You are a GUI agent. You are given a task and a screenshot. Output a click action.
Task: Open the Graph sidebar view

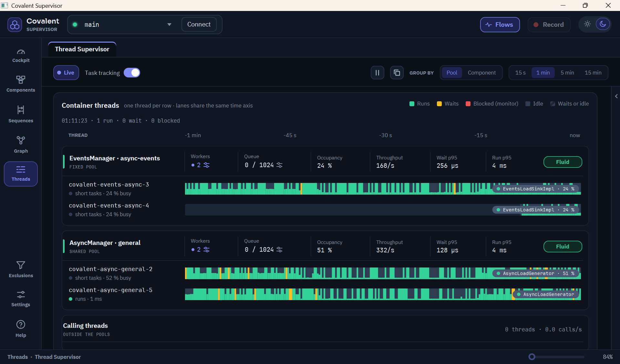point(21,144)
